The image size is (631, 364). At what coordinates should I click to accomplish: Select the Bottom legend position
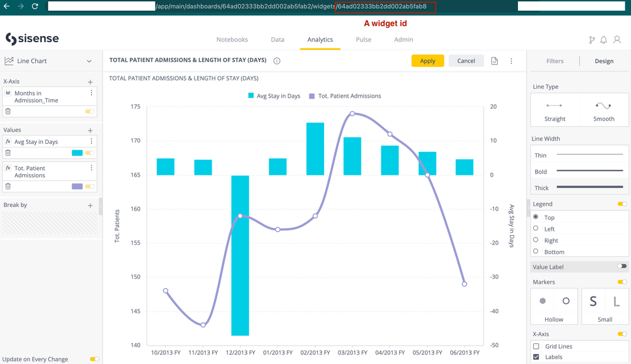coord(536,251)
